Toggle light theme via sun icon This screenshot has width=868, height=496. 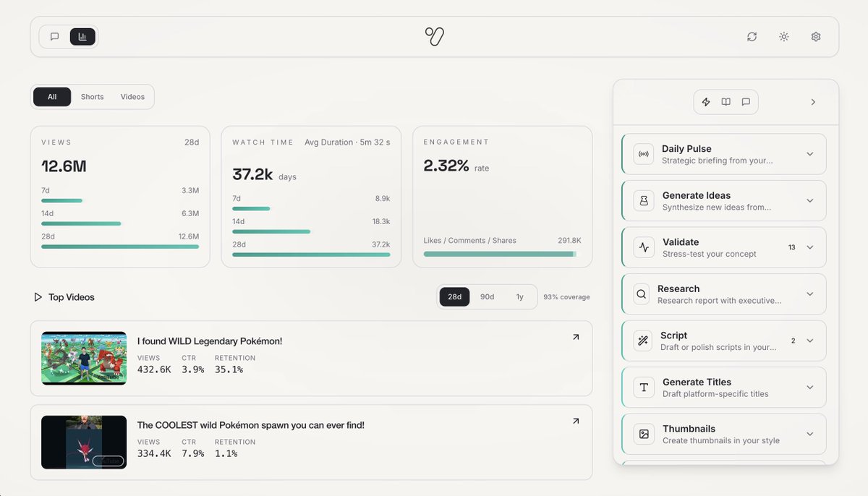pyautogui.click(x=784, y=37)
